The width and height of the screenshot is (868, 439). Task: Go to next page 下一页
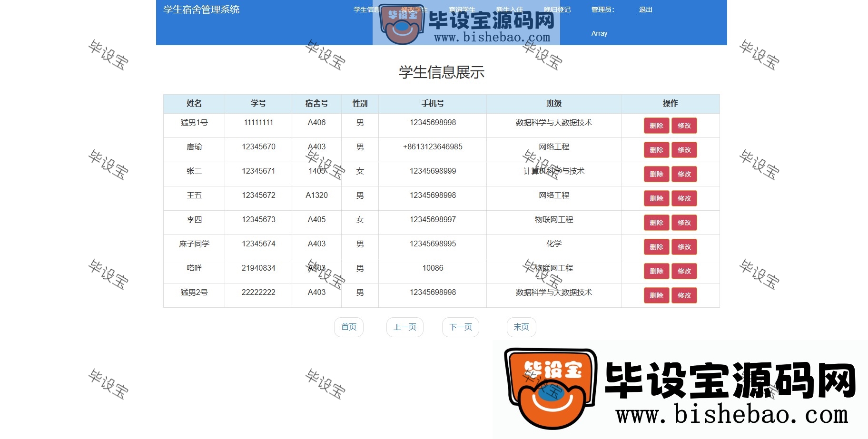click(461, 327)
